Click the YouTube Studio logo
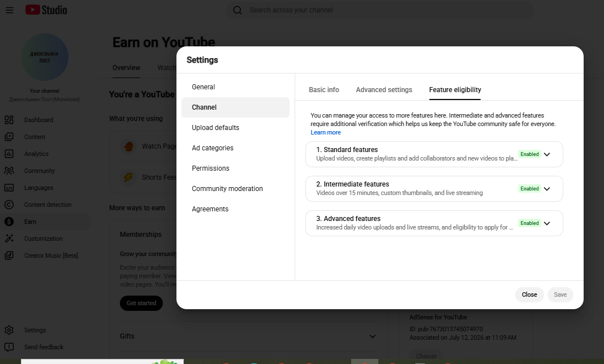The image size is (604, 364). (x=46, y=10)
